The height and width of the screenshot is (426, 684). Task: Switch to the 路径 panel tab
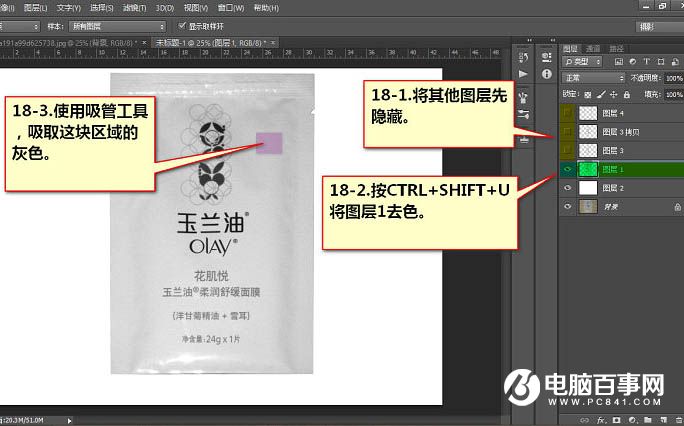[616, 48]
